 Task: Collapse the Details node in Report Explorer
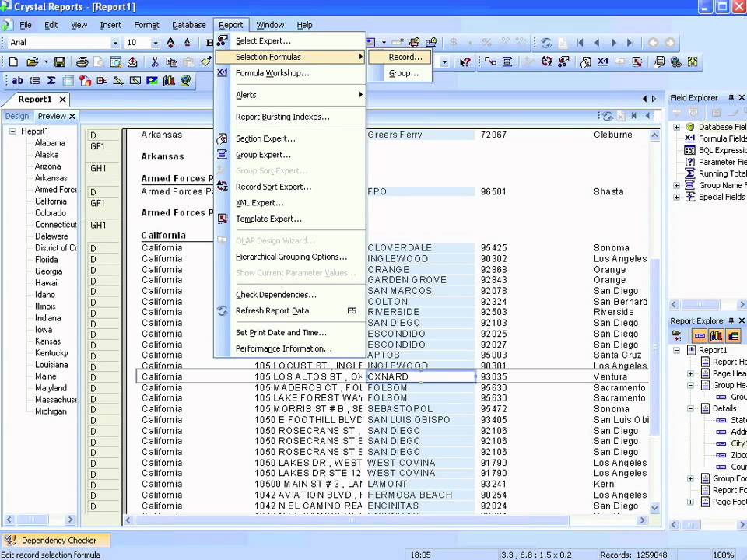(690, 408)
